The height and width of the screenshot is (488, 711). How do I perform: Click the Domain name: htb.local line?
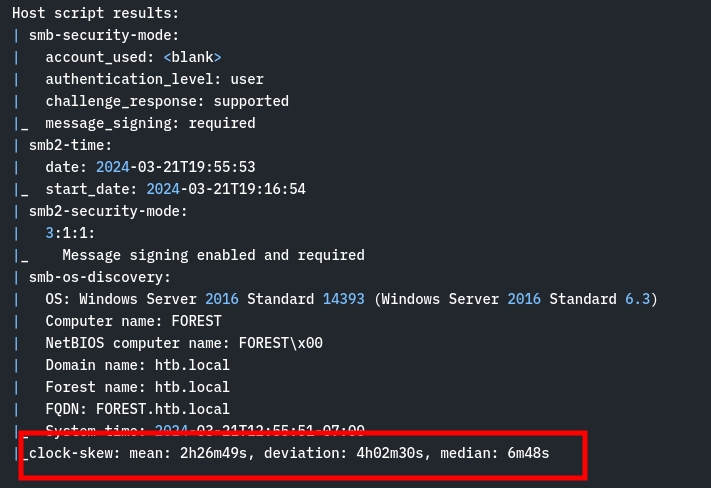pyautogui.click(x=137, y=366)
